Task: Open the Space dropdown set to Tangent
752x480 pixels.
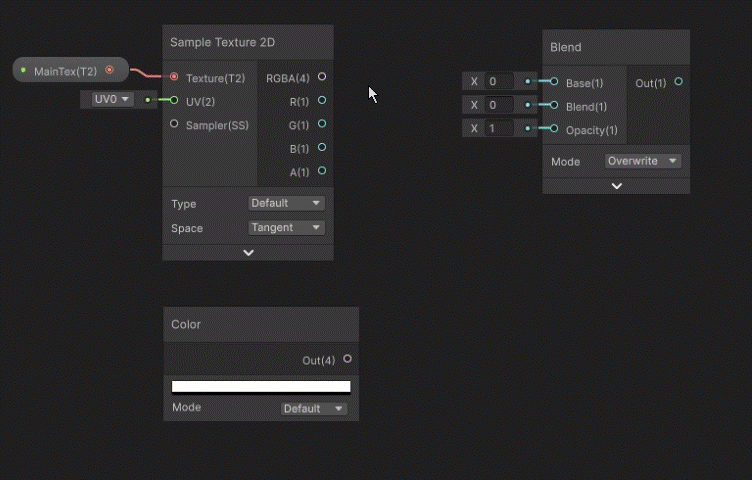Action: click(287, 228)
